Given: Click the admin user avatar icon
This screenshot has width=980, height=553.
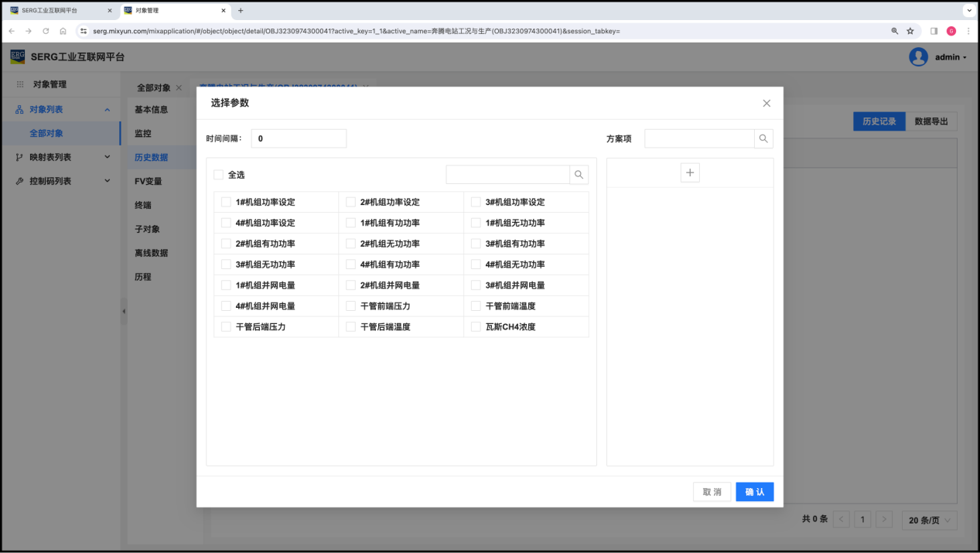Looking at the screenshot, I should (x=918, y=57).
